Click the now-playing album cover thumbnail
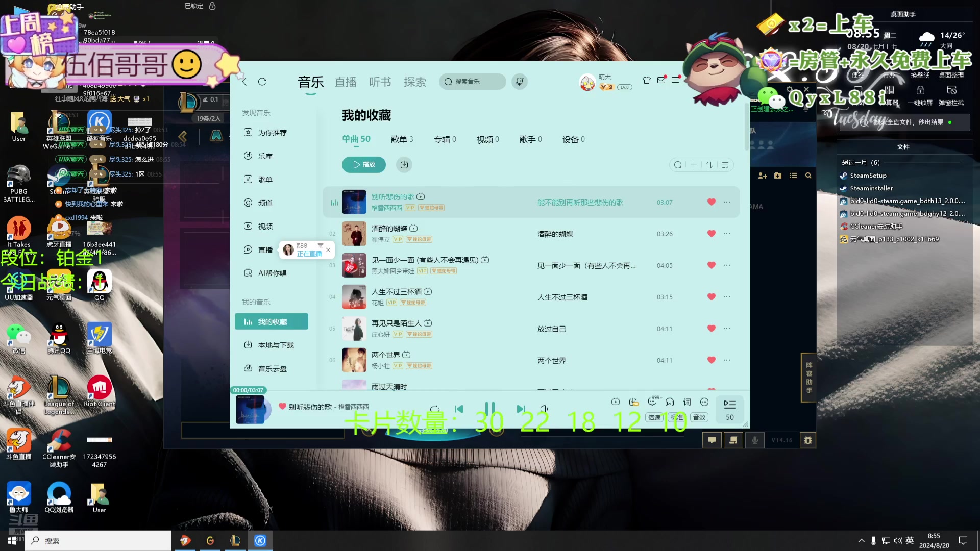This screenshot has height=551, width=980. tap(250, 410)
